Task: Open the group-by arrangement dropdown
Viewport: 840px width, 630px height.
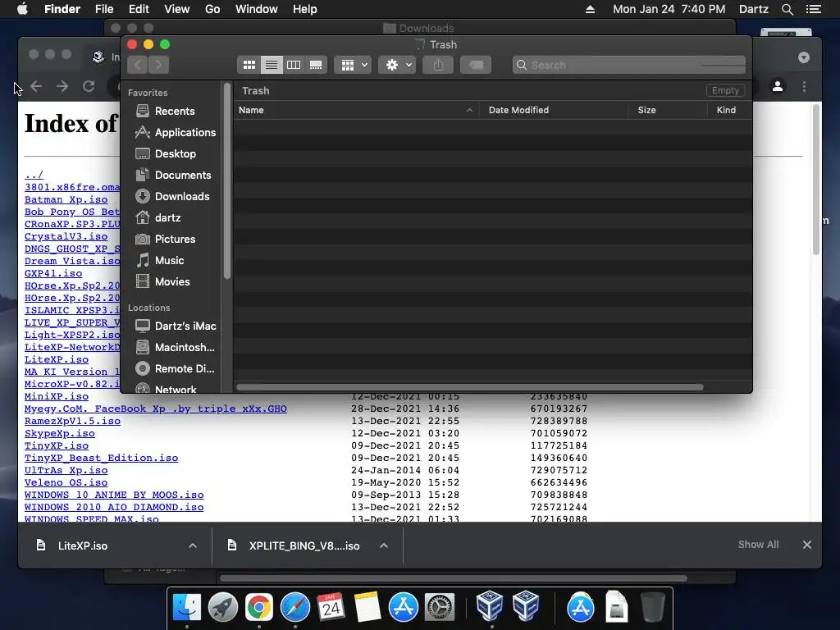Action: (x=353, y=65)
